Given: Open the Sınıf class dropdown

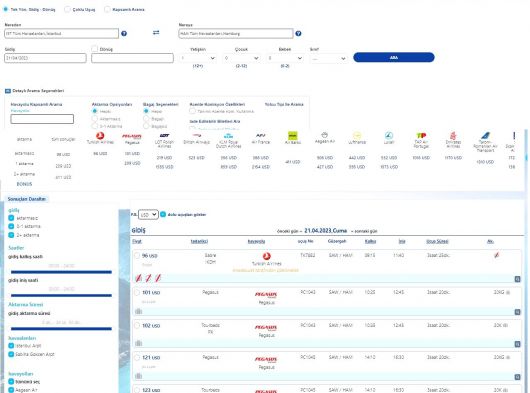Looking at the screenshot, I should [329, 58].
